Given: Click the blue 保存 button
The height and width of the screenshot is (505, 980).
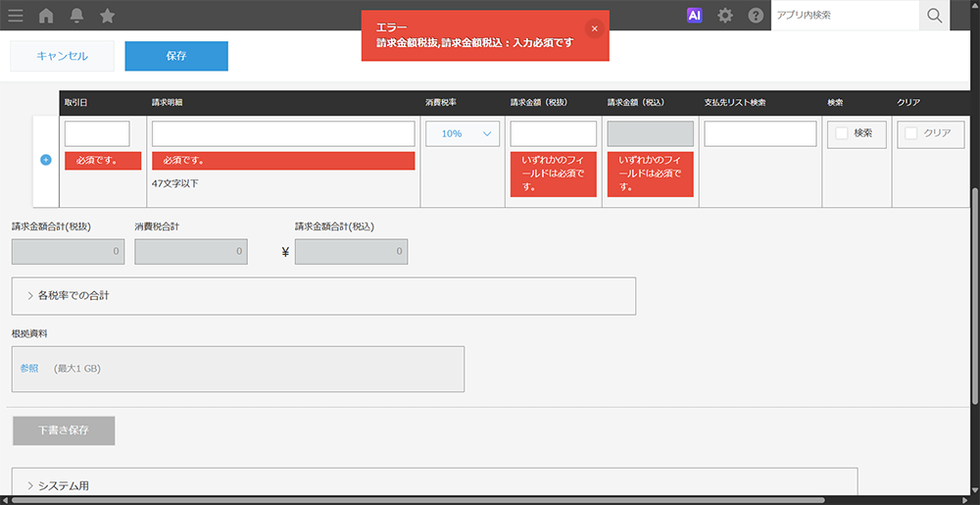Looking at the screenshot, I should tap(176, 56).
